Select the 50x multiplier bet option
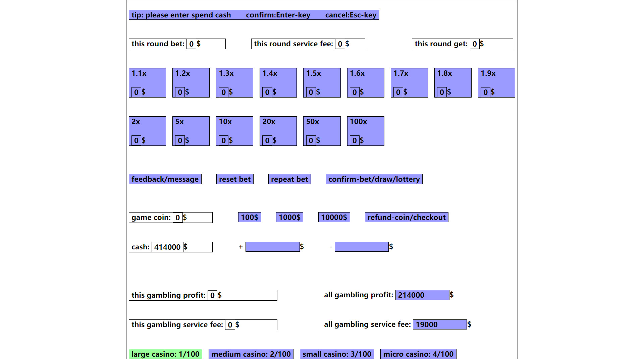The width and height of the screenshot is (644, 362). coord(322,131)
